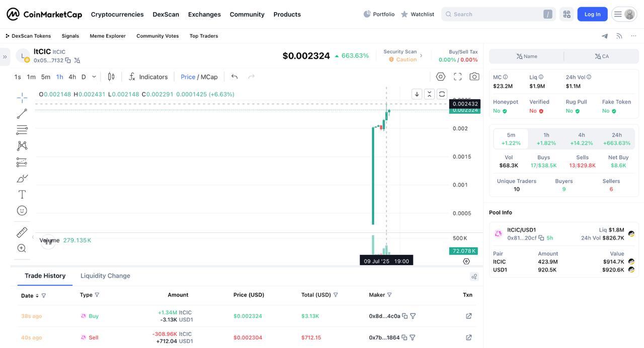Undo the last chart action

coord(234,76)
